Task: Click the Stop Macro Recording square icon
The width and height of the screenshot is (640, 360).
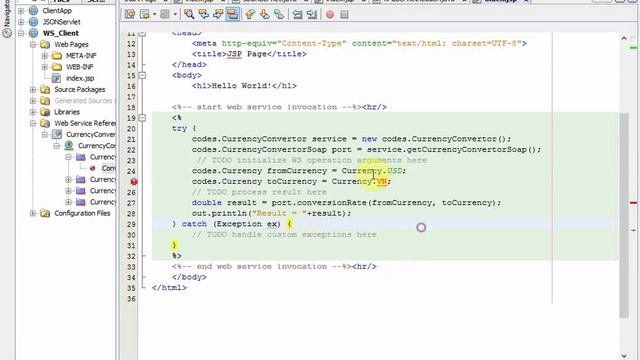Action: point(344,15)
